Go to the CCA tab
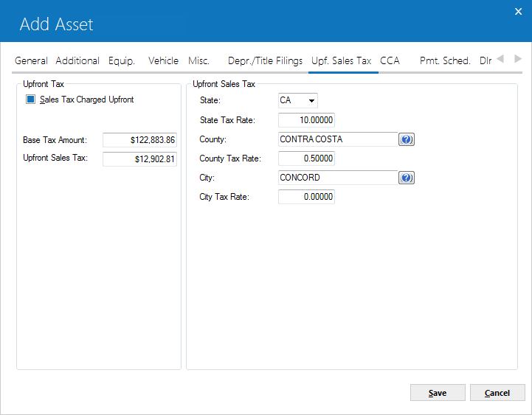 tap(390, 60)
